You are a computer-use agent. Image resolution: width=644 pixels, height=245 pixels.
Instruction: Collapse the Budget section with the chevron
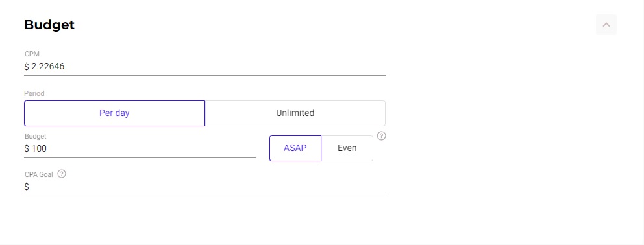[x=606, y=25]
